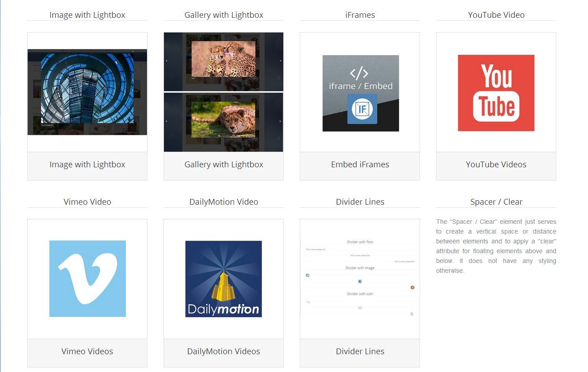Image resolution: width=588 pixels, height=372 pixels.
Task: Click the "Divider Lines" heading above the divider preview
Action: [x=360, y=202]
